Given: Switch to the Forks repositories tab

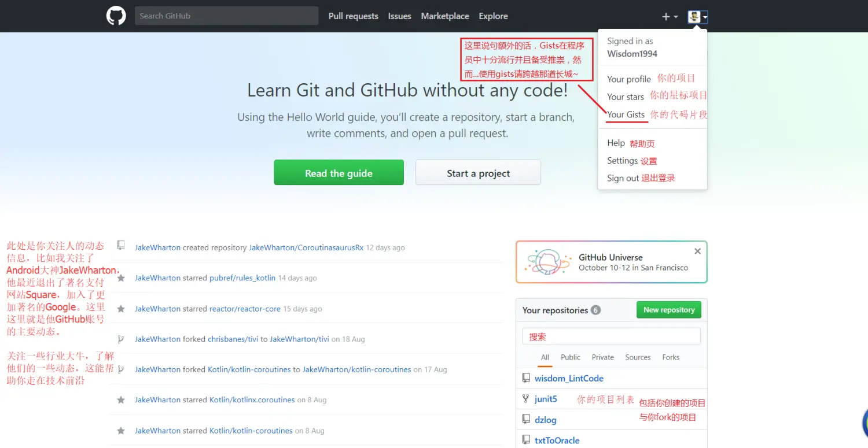Looking at the screenshot, I should (x=671, y=357).
